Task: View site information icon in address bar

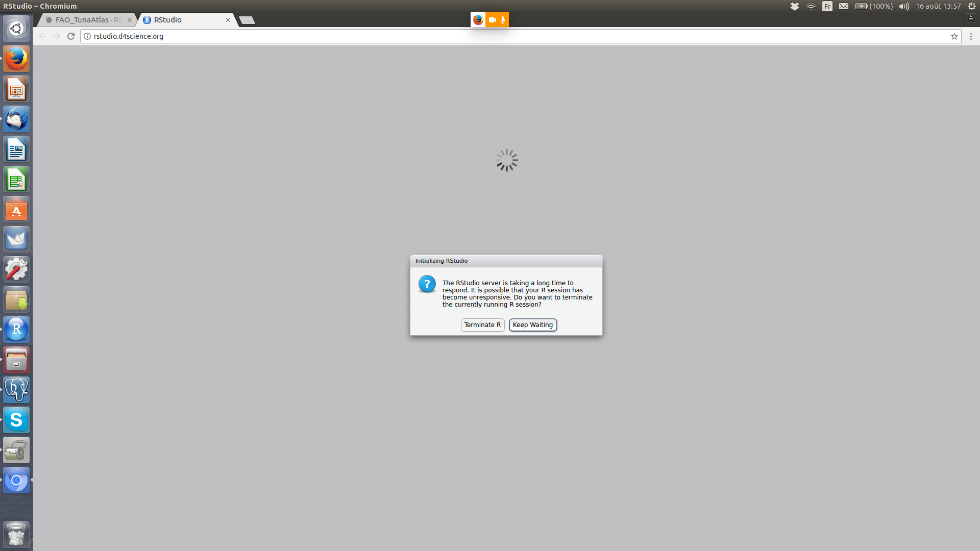Action: (87, 36)
